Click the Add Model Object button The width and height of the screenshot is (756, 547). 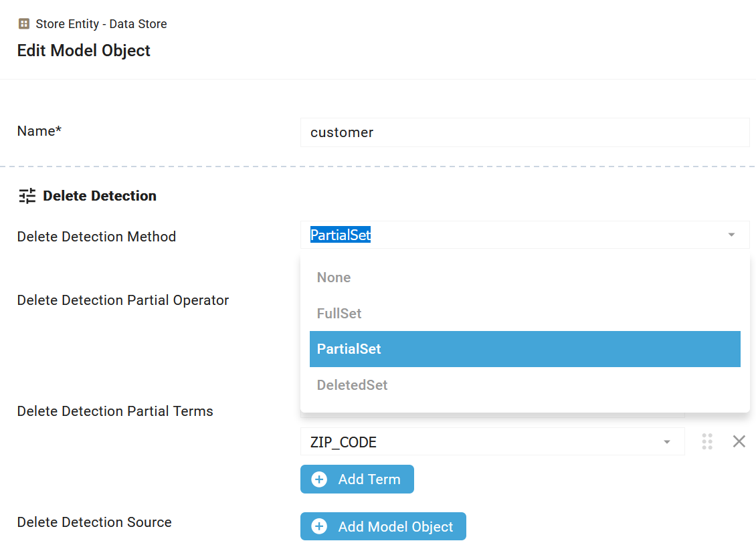click(383, 526)
